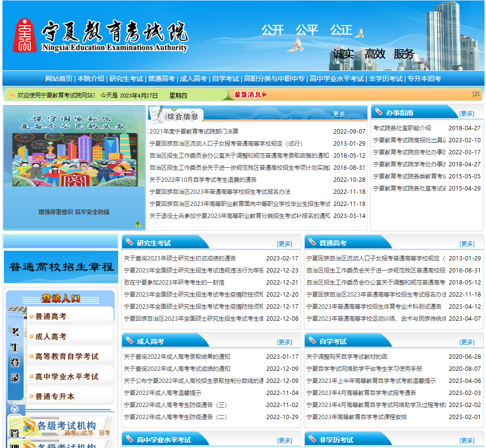The height and width of the screenshot is (448, 486).
Task: Click the red Ningxia Education Examinations Authority logo
Action: (x=24, y=35)
